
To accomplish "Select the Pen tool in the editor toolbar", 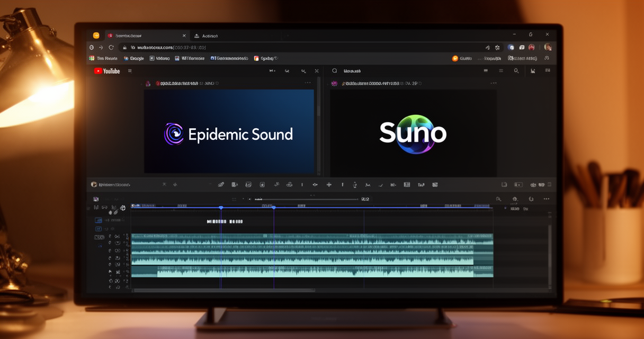I will pyautogui.click(x=221, y=185).
